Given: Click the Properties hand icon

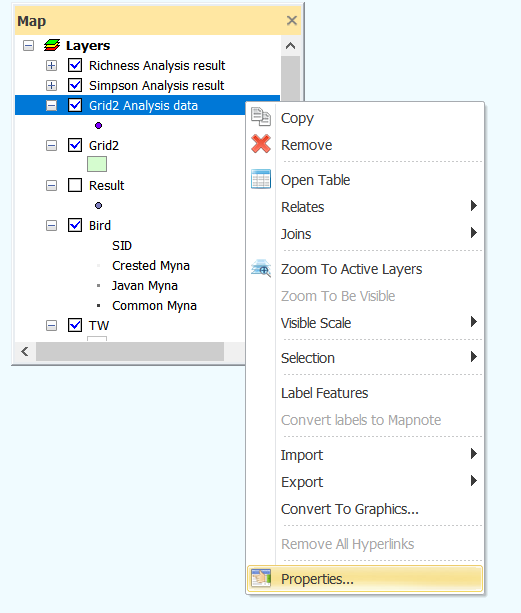Looking at the screenshot, I should point(261,578).
